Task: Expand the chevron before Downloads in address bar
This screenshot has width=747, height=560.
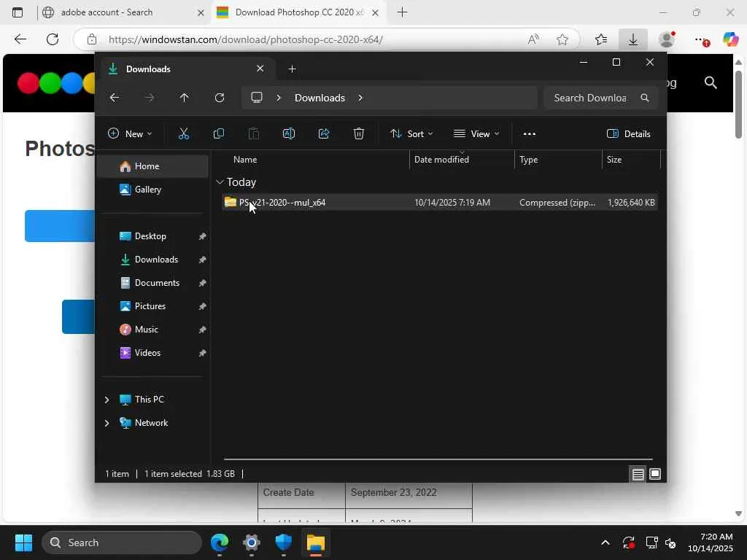Action: click(279, 98)
